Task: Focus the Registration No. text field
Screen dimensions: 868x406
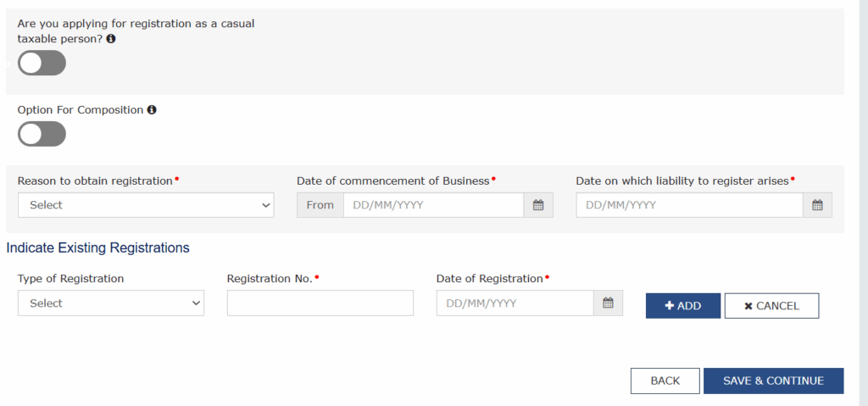Action: (x=320, y=303)
